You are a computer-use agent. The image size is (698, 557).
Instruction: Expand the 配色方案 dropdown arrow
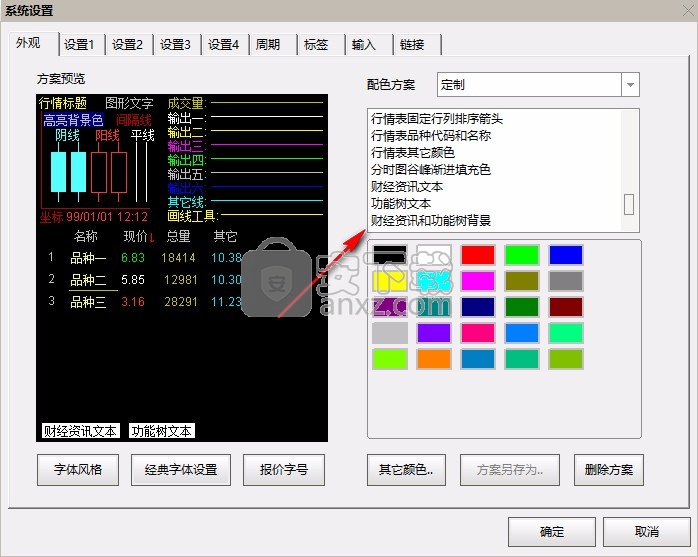[630, 85]
